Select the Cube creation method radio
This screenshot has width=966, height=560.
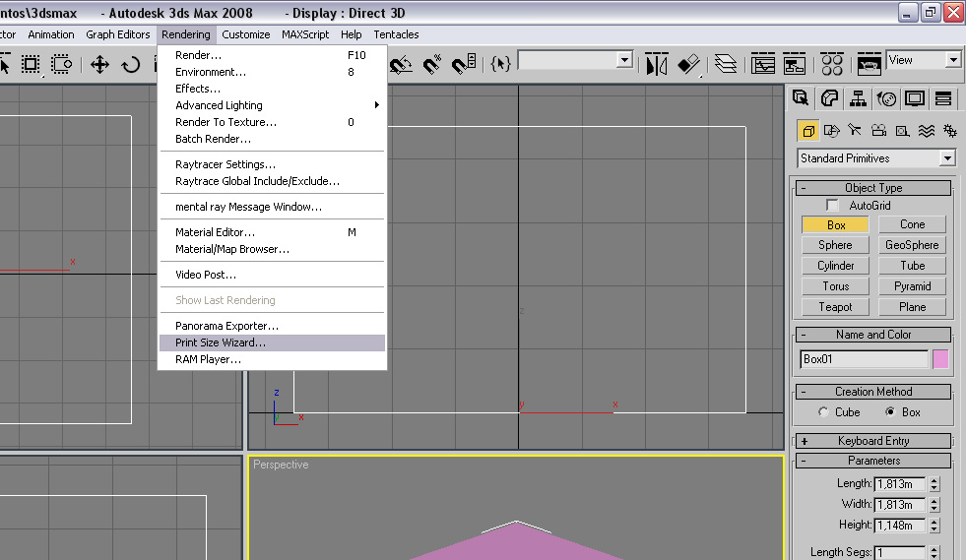[x=823, y=412]
